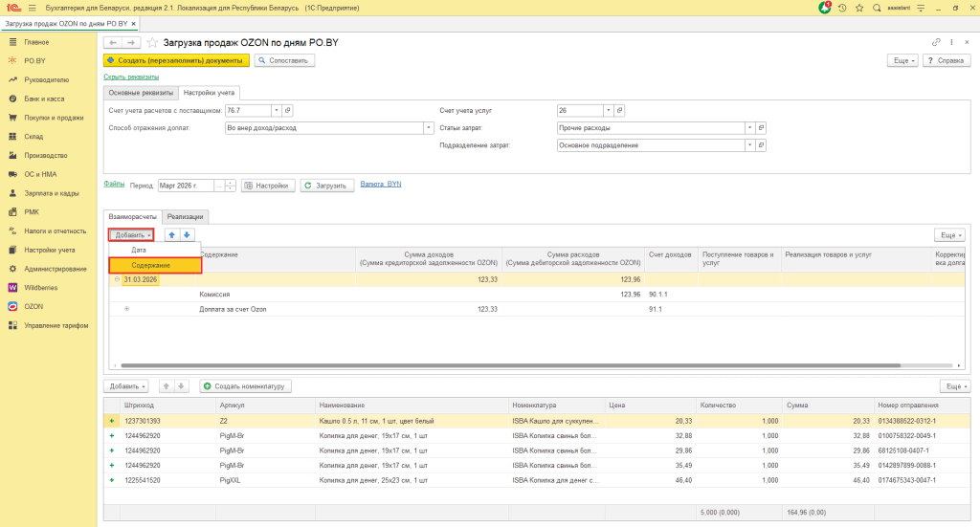Open the Wildberries section

[40, 288]
